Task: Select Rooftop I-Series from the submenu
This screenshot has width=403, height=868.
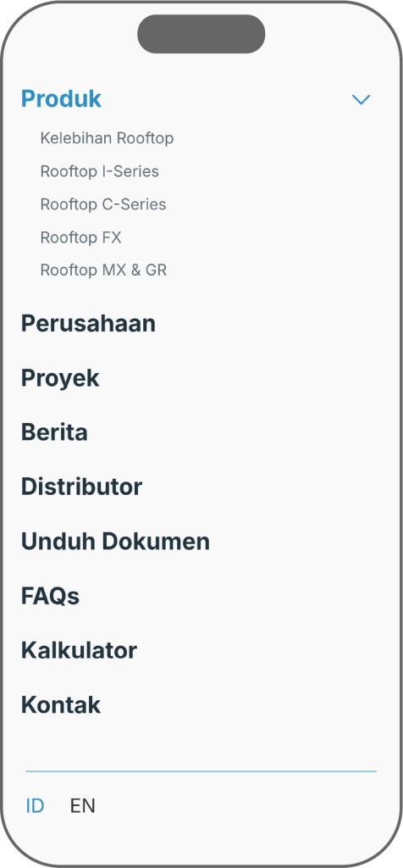Action: pyautogui.click(x=100, y=171)
